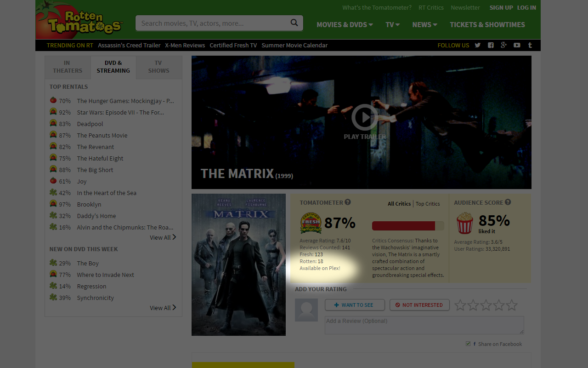Click the certified icon beside Brooklyn
This screenshot has width=588, height=368.
click(x=53, y=204)
